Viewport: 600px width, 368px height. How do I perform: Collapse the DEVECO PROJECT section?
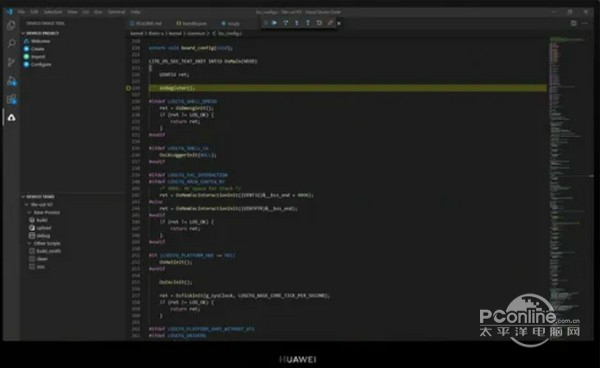tap(23, 33)
